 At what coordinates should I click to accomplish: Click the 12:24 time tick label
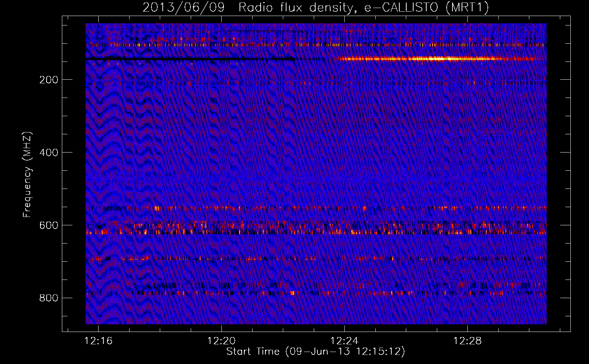pos(344,341)
